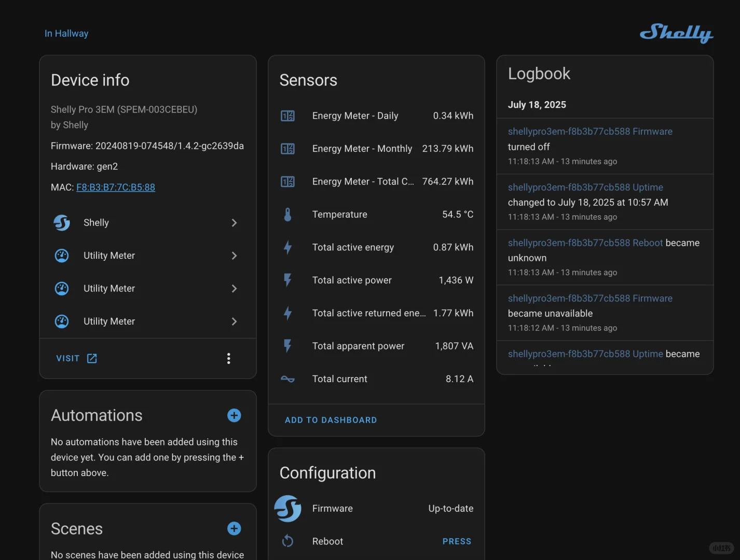Image resolution: width=740 pixels, height=560 pixels.
Task: Click the Logbook card heading
Action: pyautogui.click(x=539, y=74)
